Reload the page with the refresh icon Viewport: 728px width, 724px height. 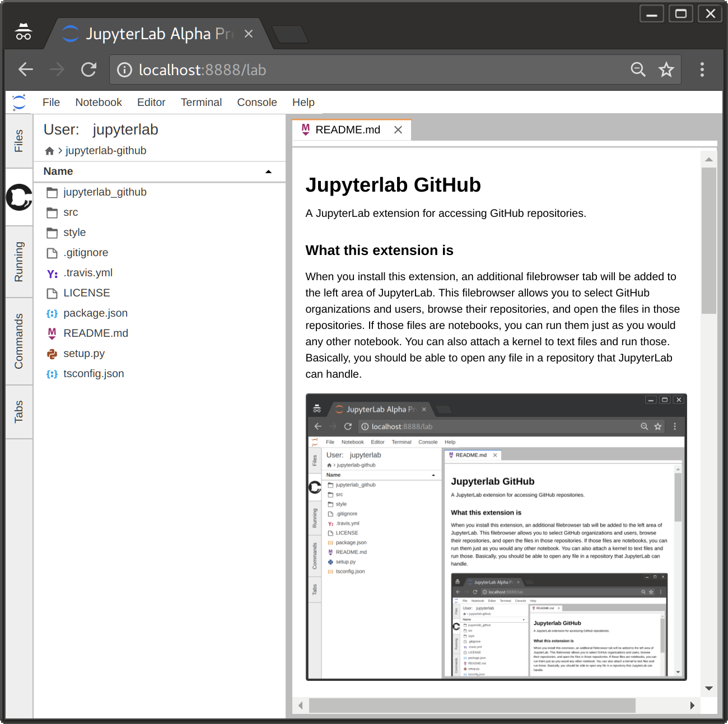(x=88, y=69)
